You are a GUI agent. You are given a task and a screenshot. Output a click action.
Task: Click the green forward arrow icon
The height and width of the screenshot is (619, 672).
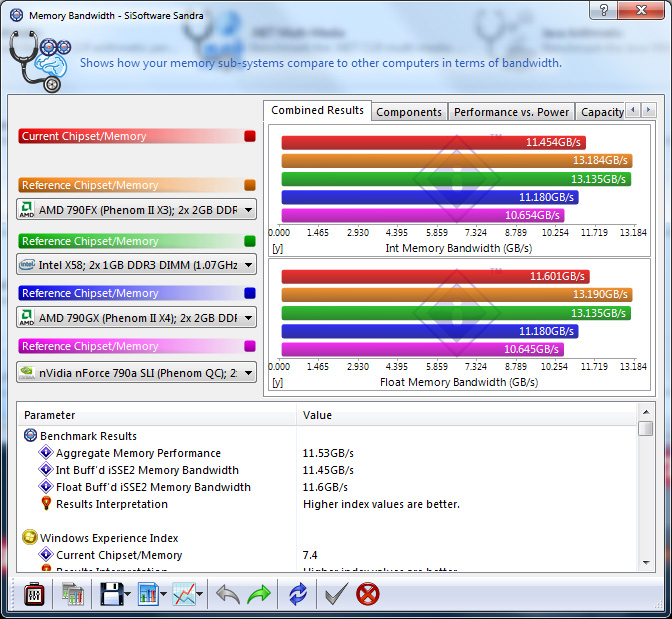[259, 595]
